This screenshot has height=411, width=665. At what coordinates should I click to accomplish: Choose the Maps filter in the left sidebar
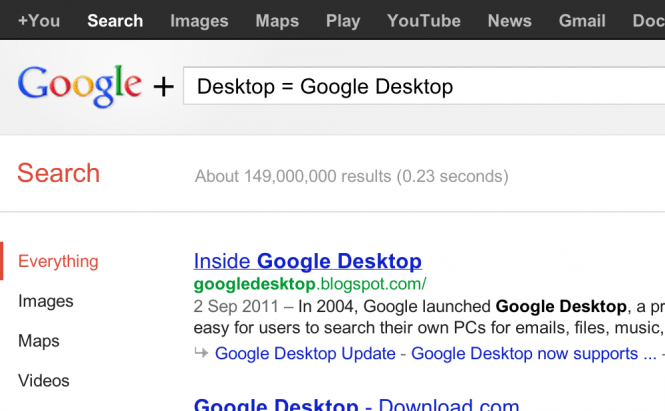pos(40,341)
